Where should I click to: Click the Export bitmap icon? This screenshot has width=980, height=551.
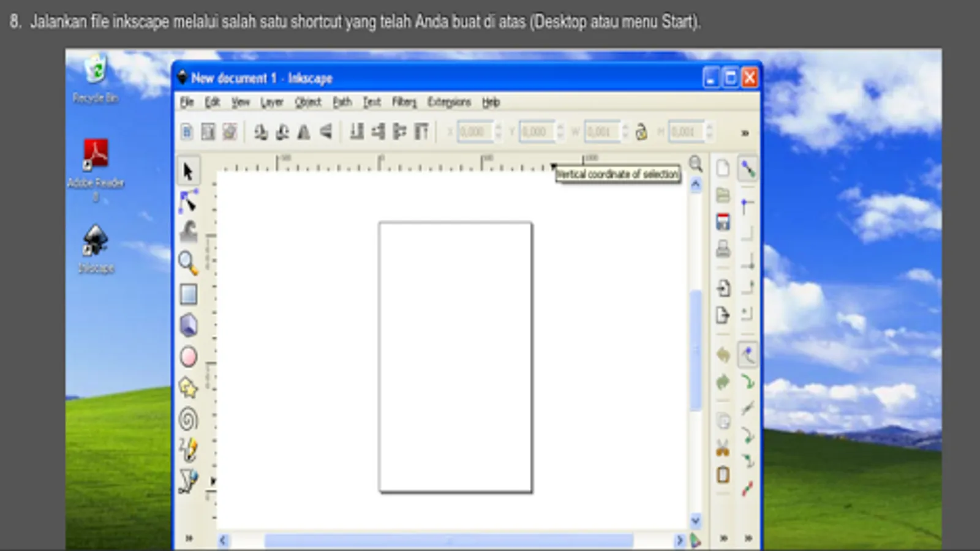723,315
